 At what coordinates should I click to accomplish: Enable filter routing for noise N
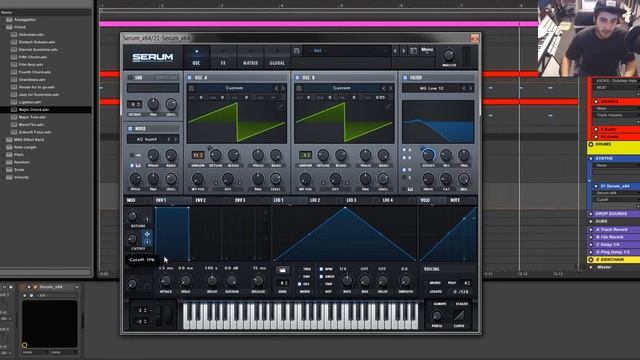(404, 169)
